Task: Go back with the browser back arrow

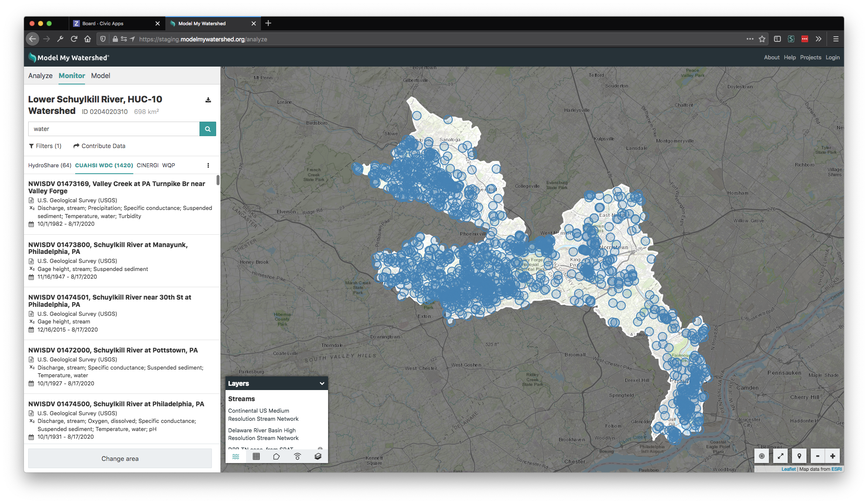Action: pyautogui.click(x=32, y=39)
